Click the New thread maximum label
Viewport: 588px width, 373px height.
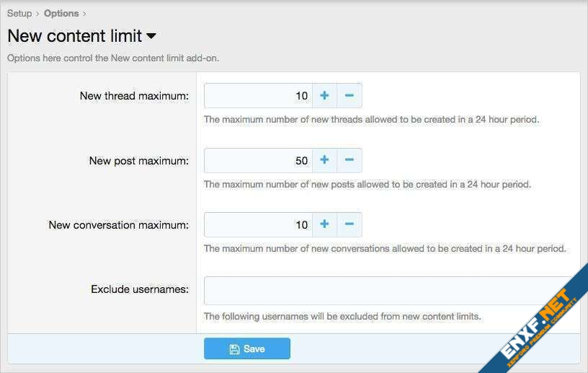[134, 96]
